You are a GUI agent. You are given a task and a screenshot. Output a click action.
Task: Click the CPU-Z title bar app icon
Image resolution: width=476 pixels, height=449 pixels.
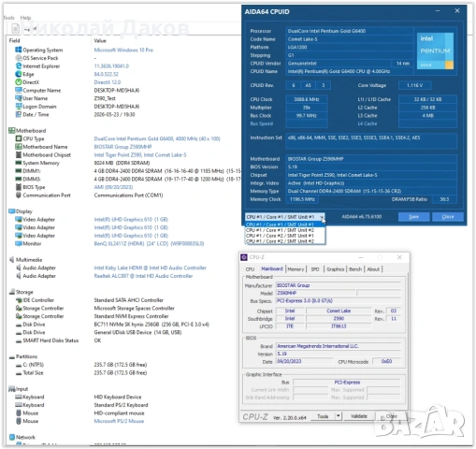point(244,257)
